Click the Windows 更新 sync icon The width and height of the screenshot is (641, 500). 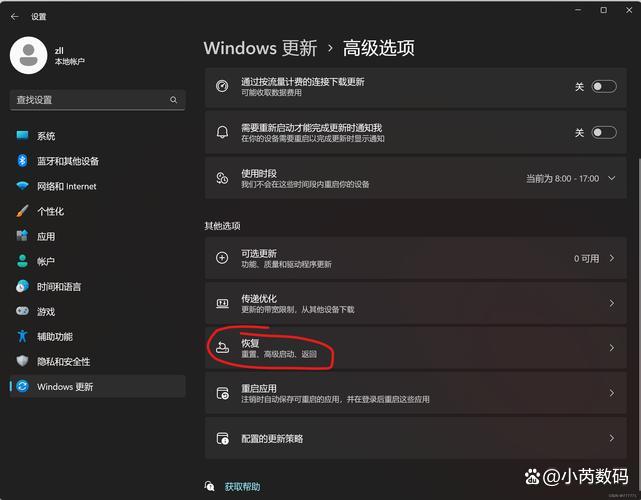point(22,386)
